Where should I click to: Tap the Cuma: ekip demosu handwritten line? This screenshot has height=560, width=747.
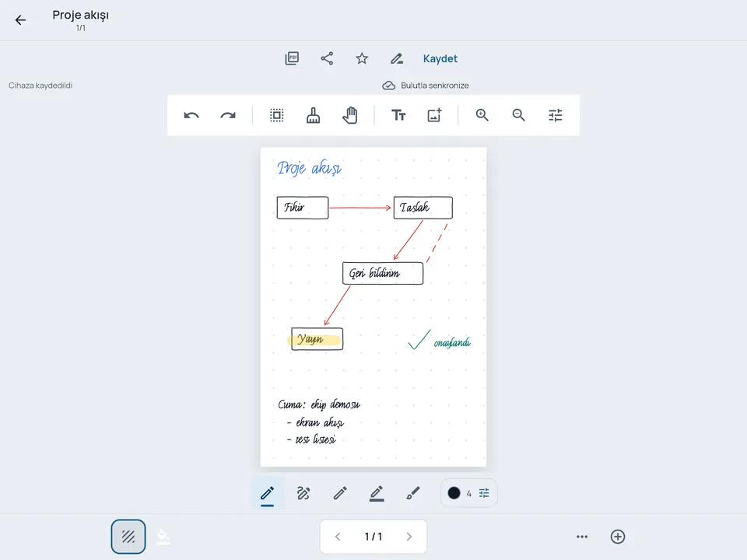click(319, 404)
